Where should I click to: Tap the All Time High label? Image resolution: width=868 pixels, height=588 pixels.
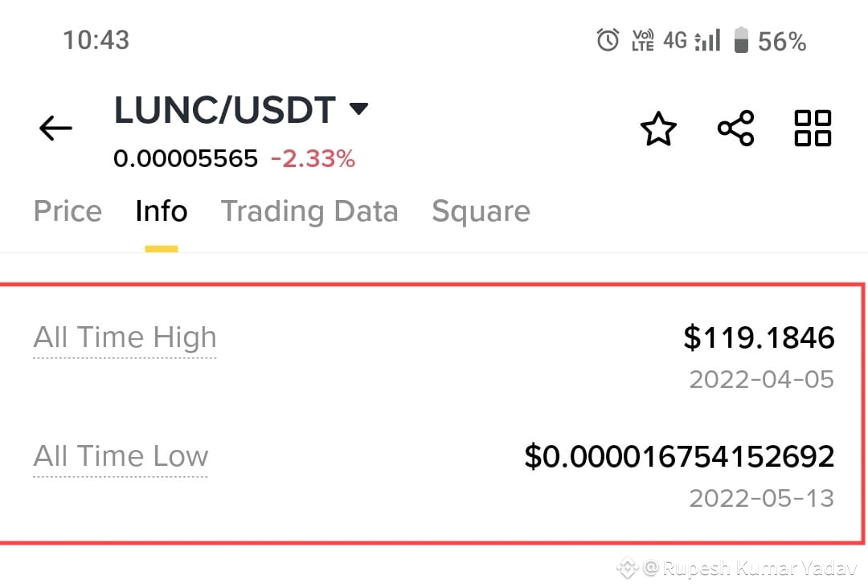point(125,337)
